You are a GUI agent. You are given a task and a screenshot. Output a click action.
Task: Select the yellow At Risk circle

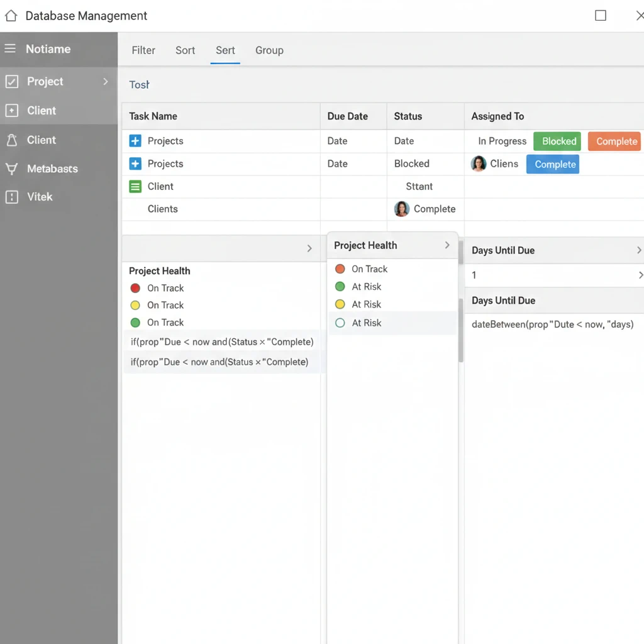coord(340,304)
